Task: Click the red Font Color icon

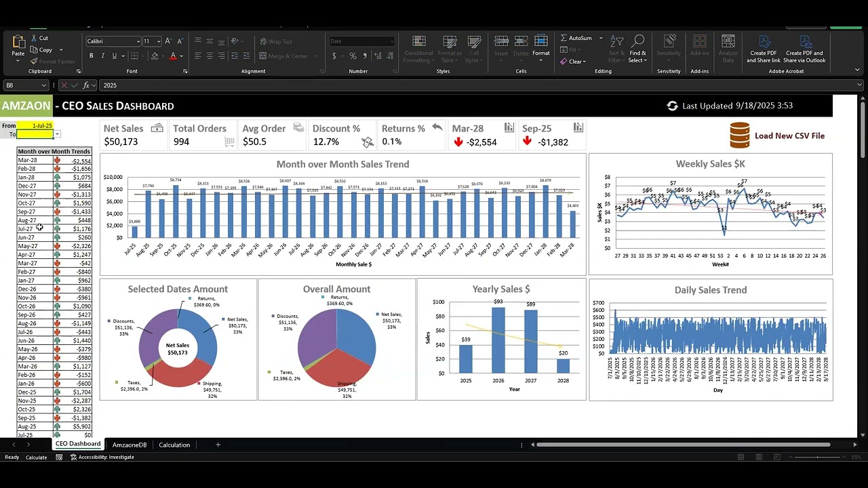Action: [173, 56]
